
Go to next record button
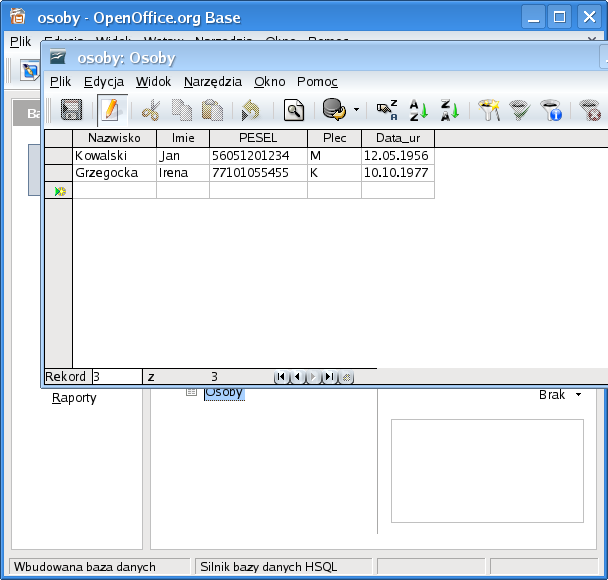313,377
